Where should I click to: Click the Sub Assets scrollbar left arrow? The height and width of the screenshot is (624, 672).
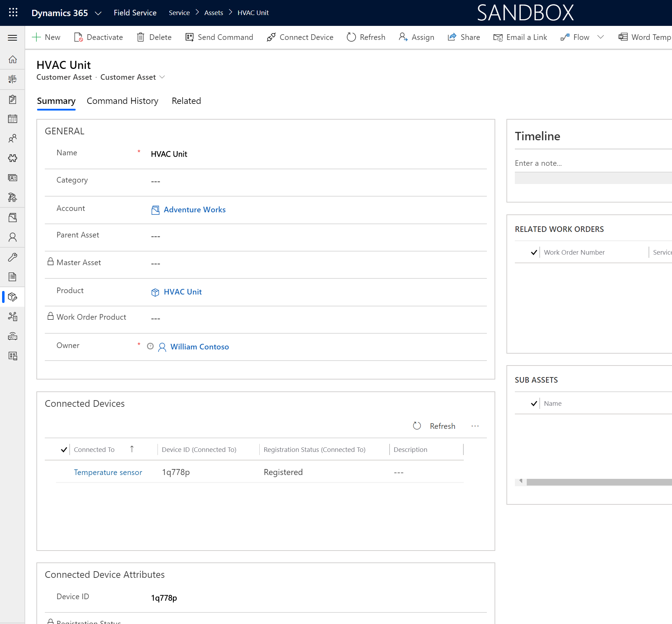pos(521,481)
